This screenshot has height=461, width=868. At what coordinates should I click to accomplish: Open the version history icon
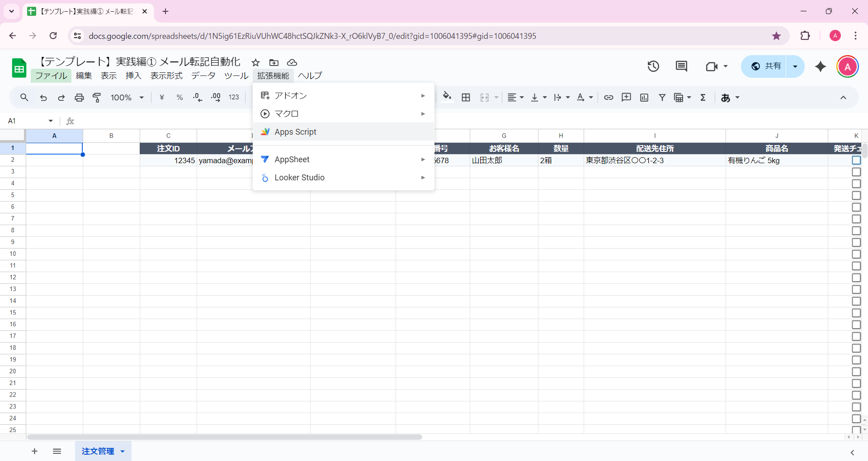tap(654, 66)
